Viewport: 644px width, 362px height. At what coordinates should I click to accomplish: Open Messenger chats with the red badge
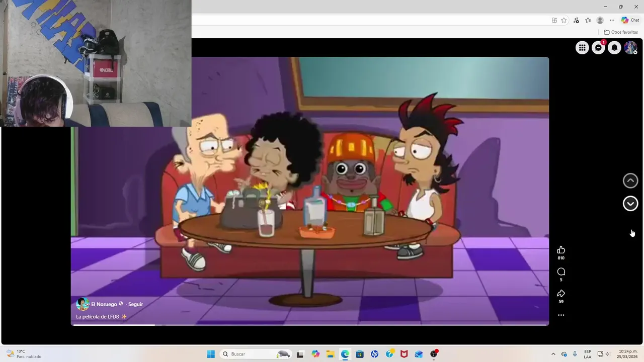pyautogui.click(x=598, y=48)
